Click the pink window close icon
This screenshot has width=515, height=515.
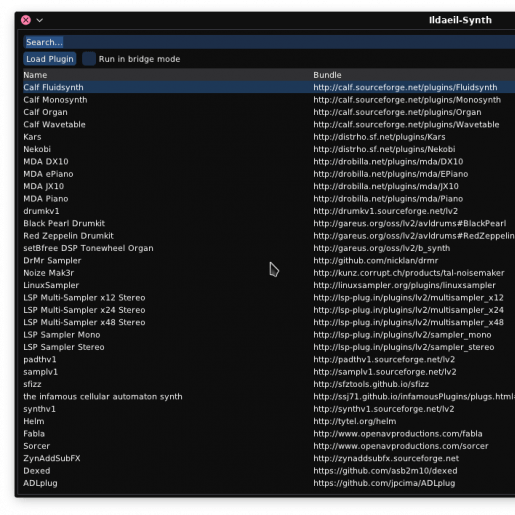(x=26, y=20)
